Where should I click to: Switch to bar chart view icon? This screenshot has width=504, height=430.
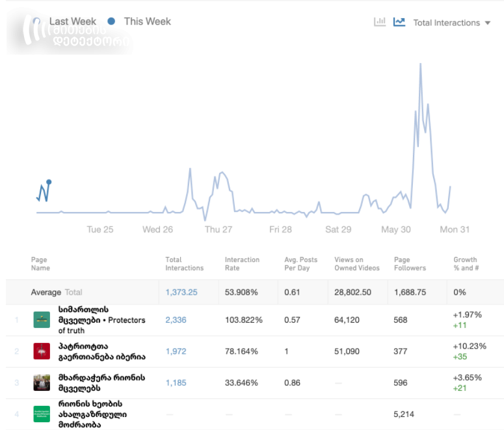point(380,22)
